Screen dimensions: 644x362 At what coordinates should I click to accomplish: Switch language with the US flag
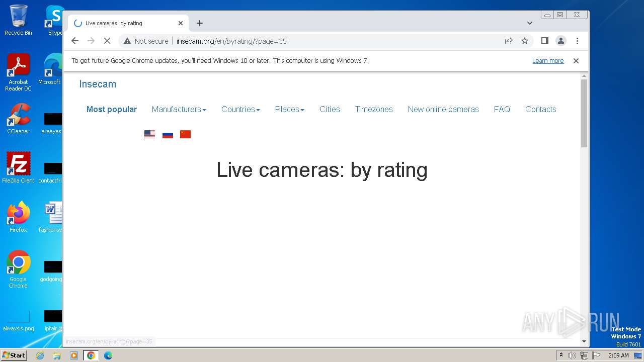click(149, 134)
